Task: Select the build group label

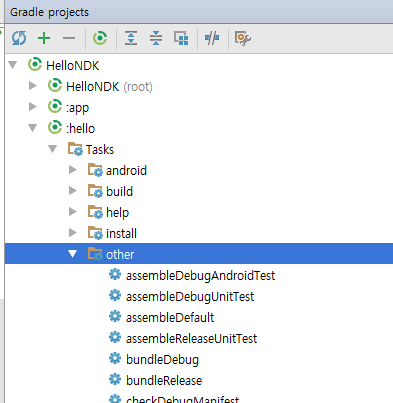Action: (x=119, y=192)
